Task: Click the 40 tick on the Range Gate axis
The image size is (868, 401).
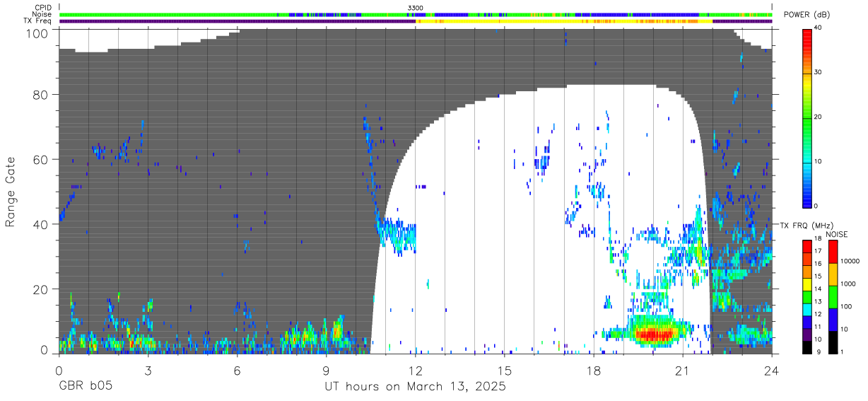Action: click(41, 224)
